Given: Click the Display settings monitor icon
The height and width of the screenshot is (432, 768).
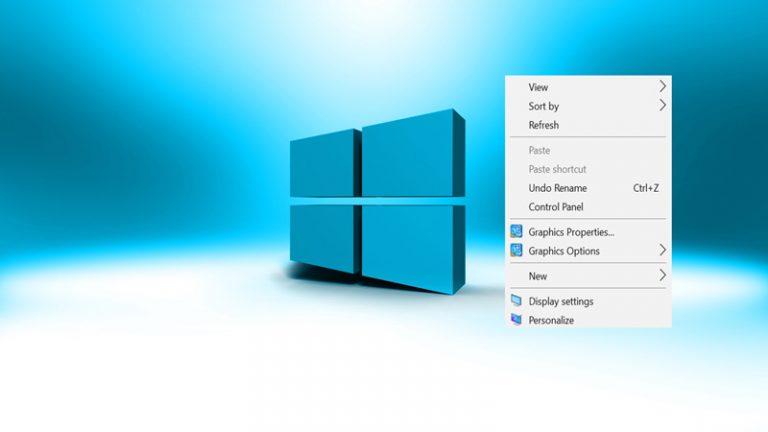Looking at the screenshot, I should (516, 300).
